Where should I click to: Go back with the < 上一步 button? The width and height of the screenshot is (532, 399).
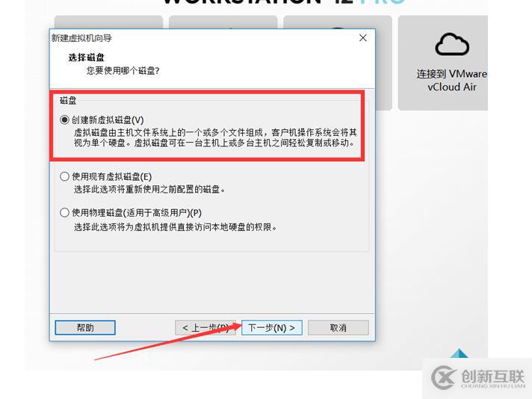pyautogui.click(x=205, y=327)
